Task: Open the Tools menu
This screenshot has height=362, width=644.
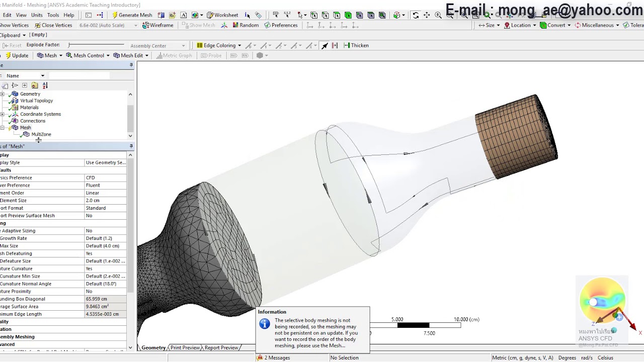Action: coord(53,15)
